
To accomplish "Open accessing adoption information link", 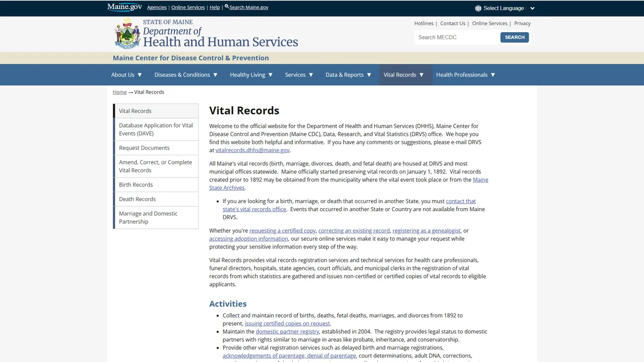I will coord(249,239).
